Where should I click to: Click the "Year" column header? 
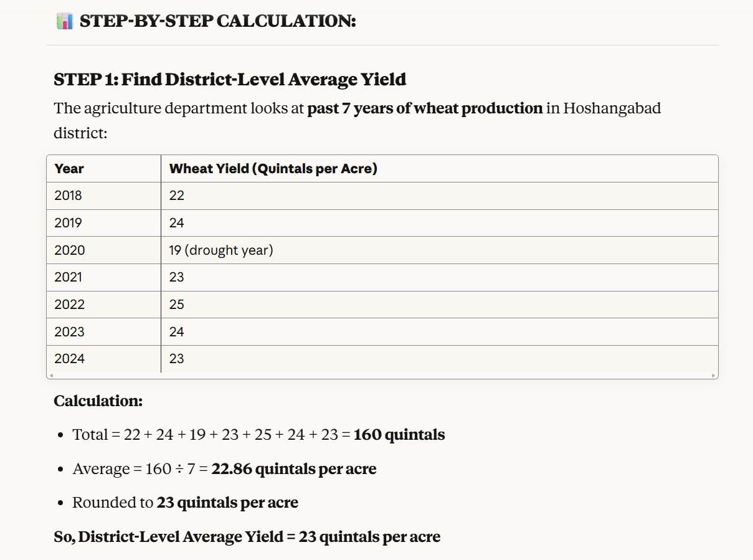(x=69, y=169)
